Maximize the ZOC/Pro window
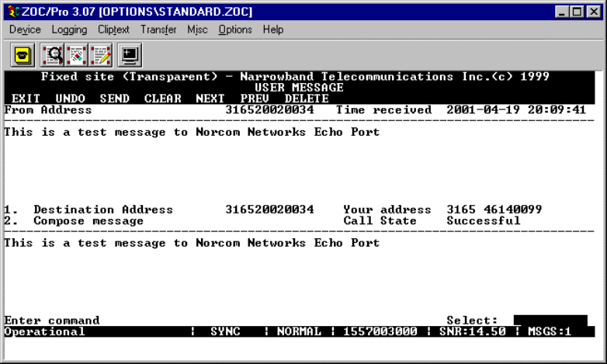This screenshot has width=607, height=364. 577,12
